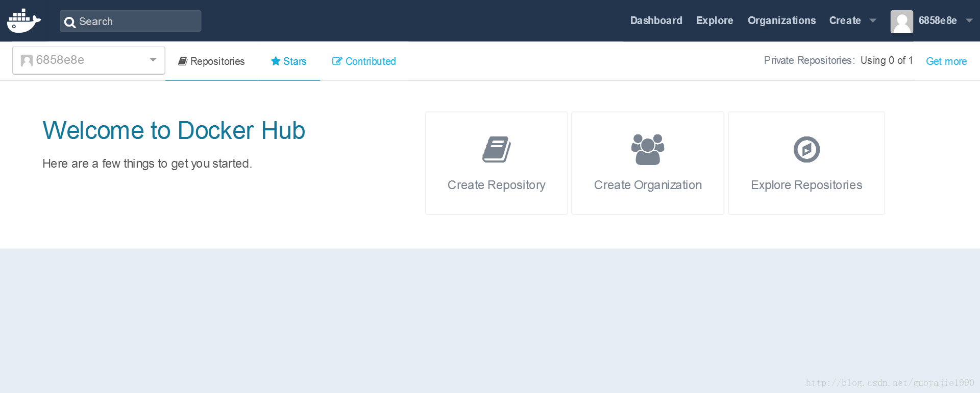Switch to the Stars tab

288,61
